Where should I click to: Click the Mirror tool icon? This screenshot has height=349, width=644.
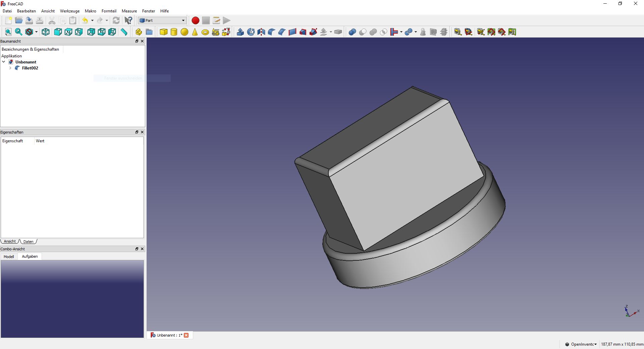[261, 32]
